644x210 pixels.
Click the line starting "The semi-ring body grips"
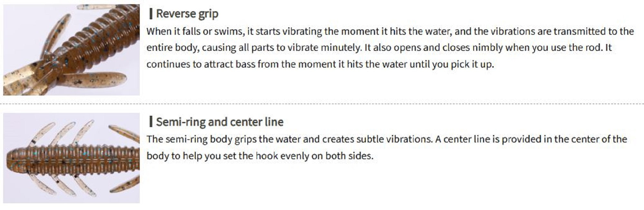click(x=386, y=139)
